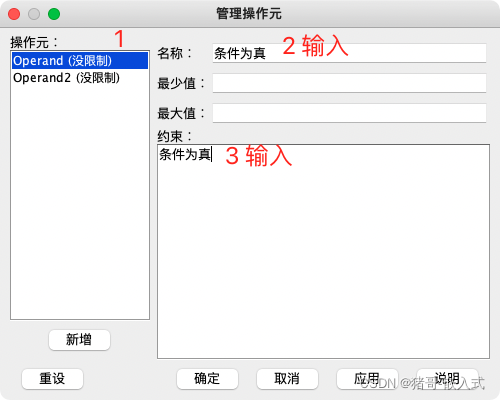Confirm with the 确定 button
This screenshot has height=400, width=500.
[207, 379]
